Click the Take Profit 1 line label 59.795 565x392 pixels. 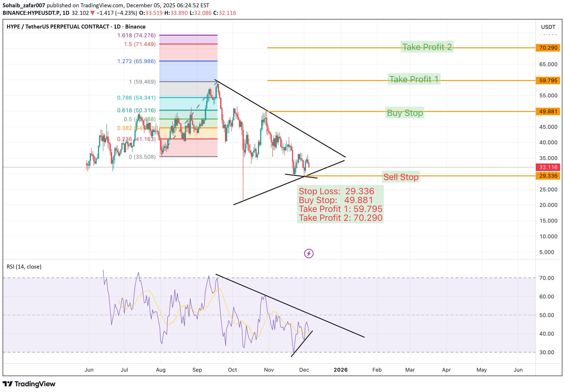click(x=548, y=81)
